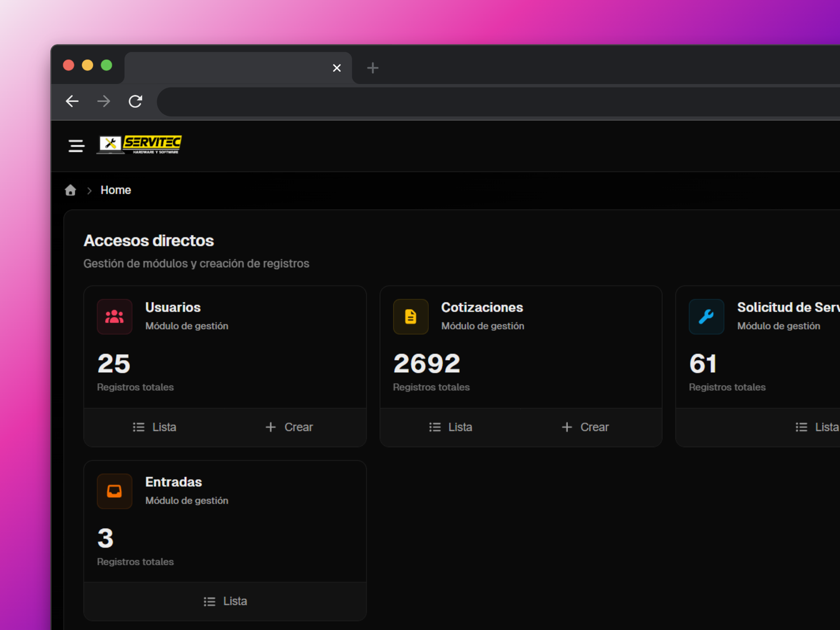Viewport: 840px width, 630px height.
Task: Close the current browser tab
Action: click(x=336, y=68)
